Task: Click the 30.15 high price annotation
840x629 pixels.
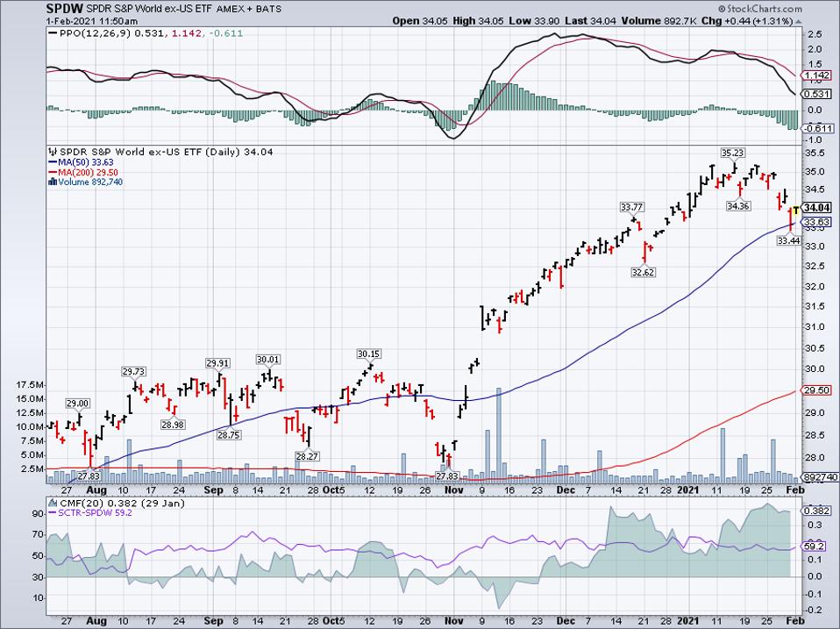Action: (x=368, y=354)
